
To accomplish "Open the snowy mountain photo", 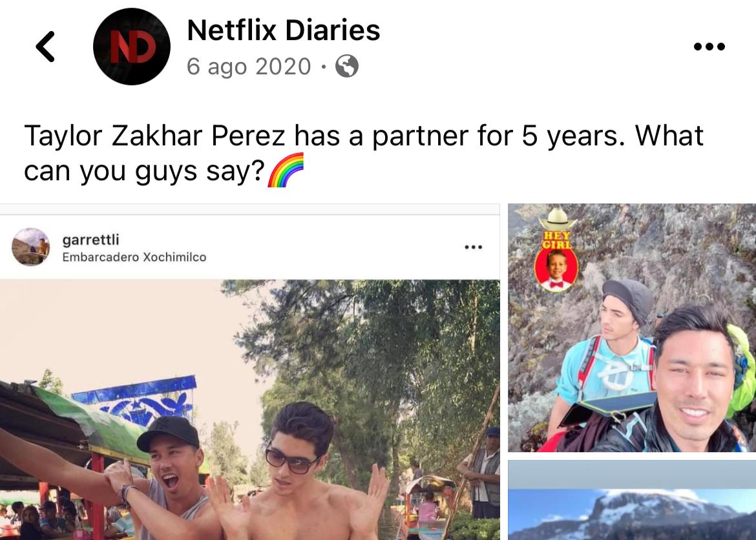I will click(x=632, y=500).
